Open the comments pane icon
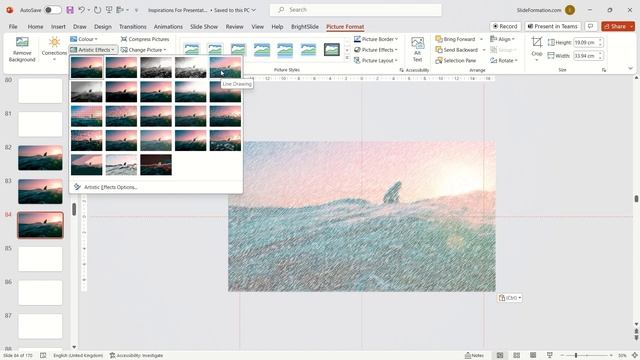Image resolution: width=640 pixels, height=360 pixels. click(590, 26)
